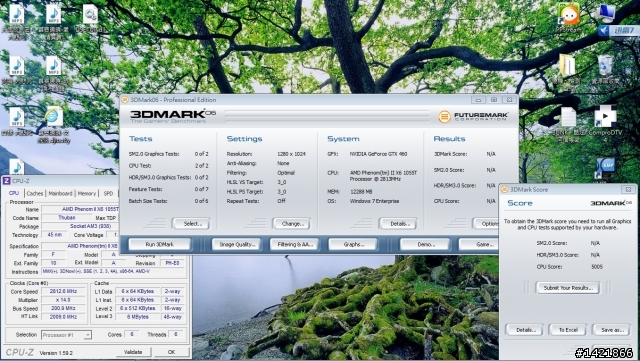Click the OS entry Windows 7 Enterprise
Image resolution: width=640 pixels, height=361 pixels.
[374, 201]
